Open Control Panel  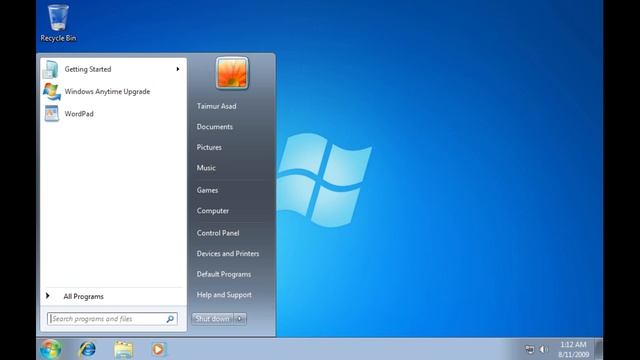[x=218, y=233]
